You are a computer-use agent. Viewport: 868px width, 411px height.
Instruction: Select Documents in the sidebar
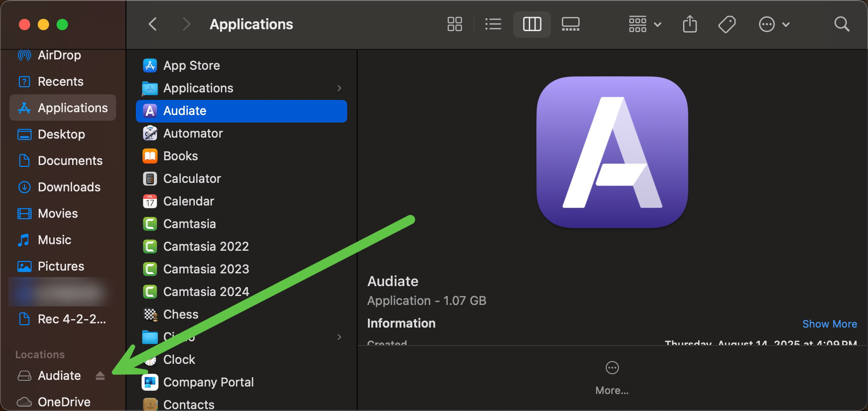[70, 161]
